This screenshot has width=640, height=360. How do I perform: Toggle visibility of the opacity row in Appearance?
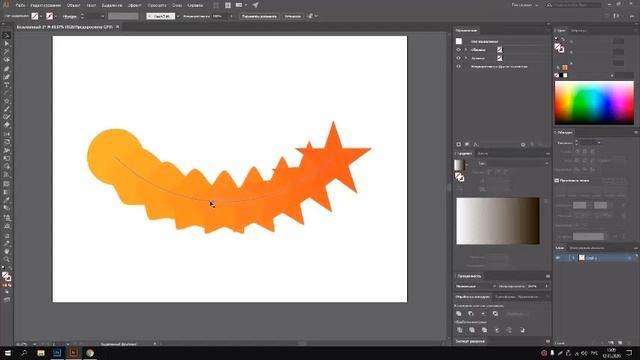[458, 66]
